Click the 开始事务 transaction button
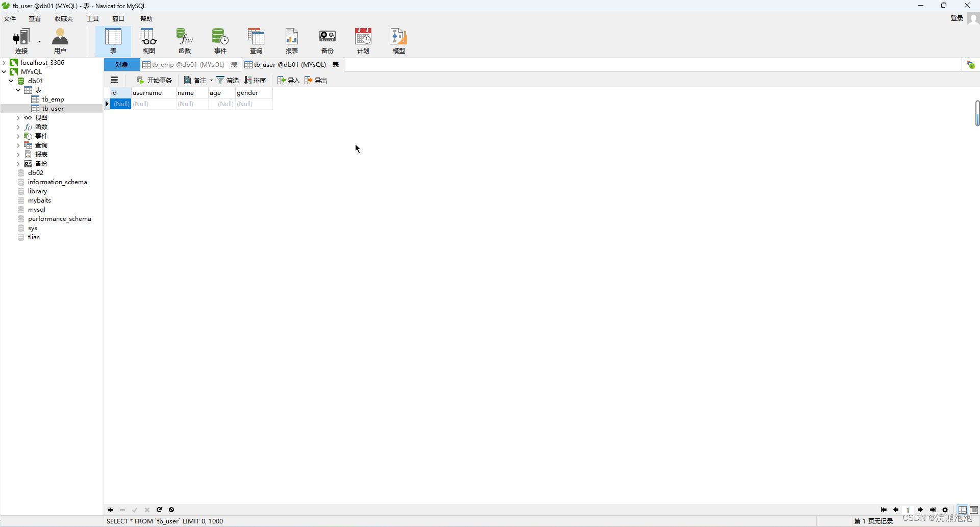 pyautogui.click(x=154, y=80)
